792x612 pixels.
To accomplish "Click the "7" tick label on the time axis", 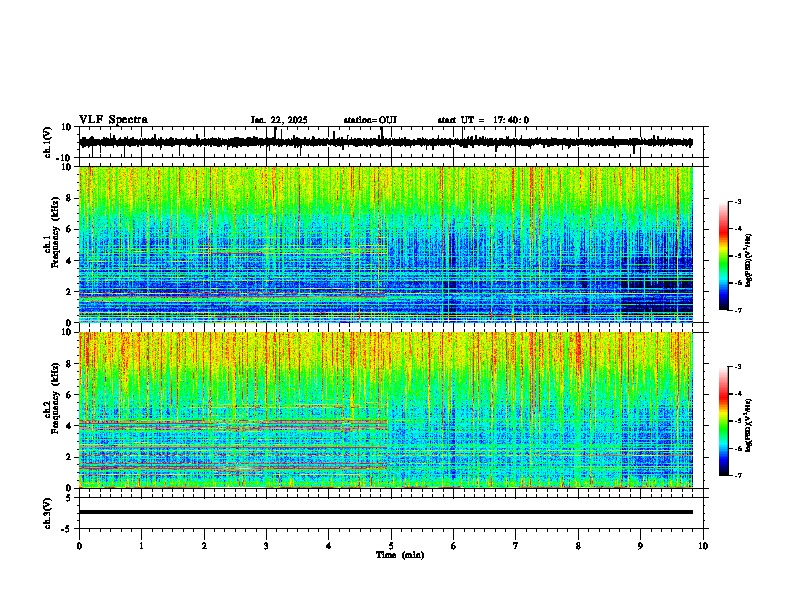I will 516,546.
